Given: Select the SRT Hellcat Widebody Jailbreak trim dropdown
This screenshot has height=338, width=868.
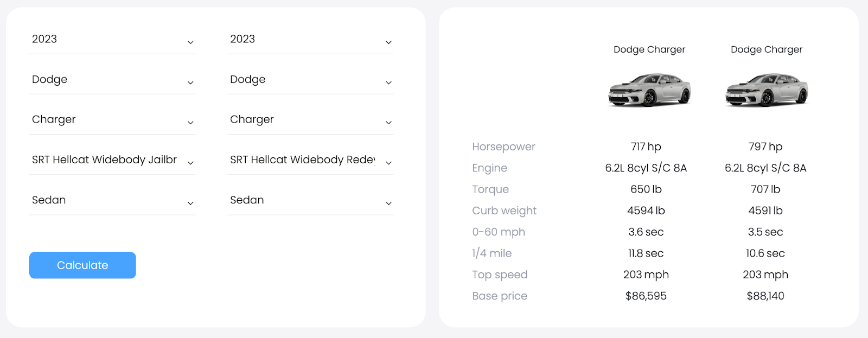Looking at the screenshot, I should pyautogui.click(x=111, y=160).
